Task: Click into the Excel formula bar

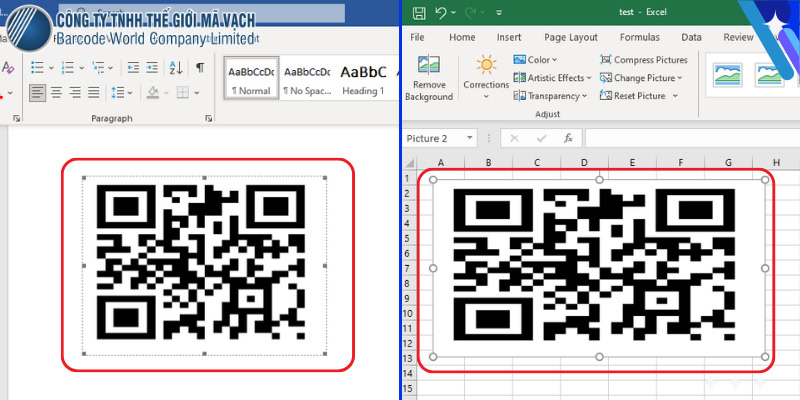Action: coord(692,138)
